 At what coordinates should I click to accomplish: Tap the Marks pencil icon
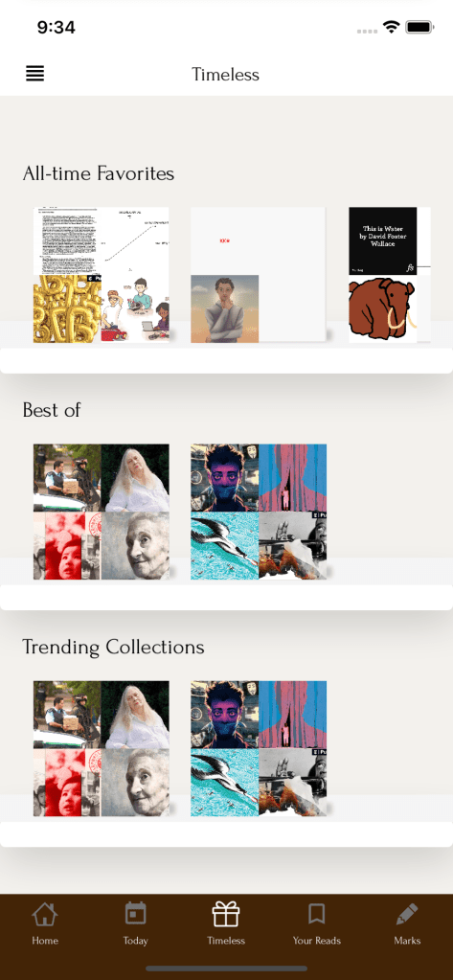coord(407,914)
